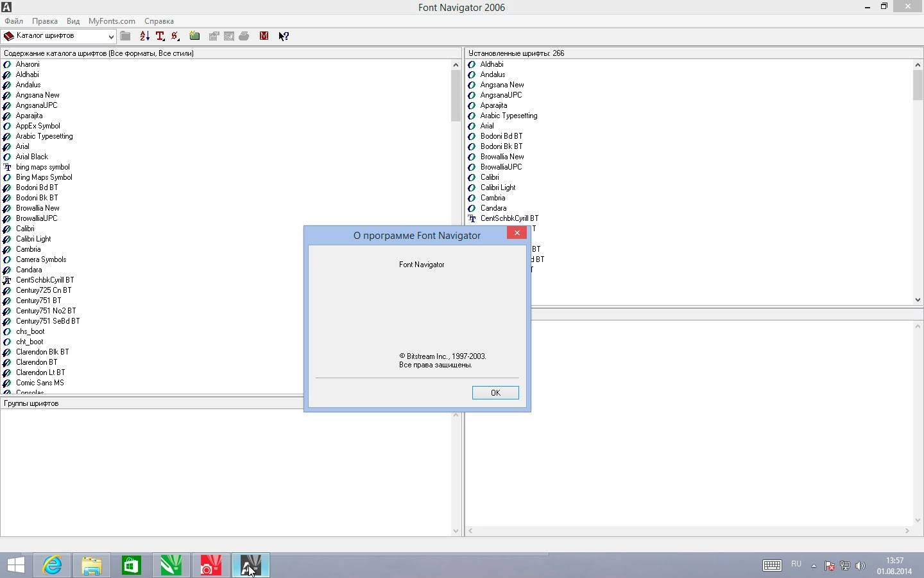Close the О программе Font Navigator dialog
Screen dimensions: 924x578
[x=517, y=232]
